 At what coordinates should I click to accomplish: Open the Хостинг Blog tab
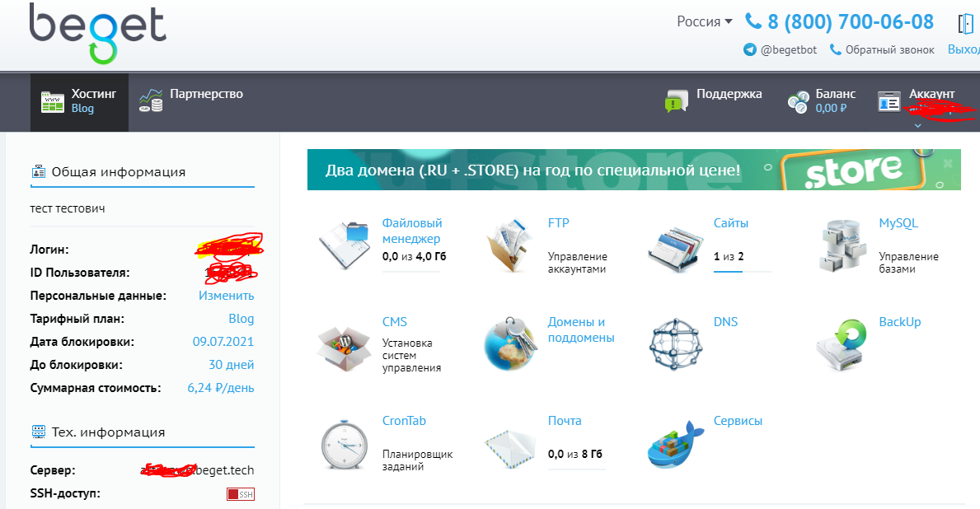pyautogui.click(x=79, y=102)
